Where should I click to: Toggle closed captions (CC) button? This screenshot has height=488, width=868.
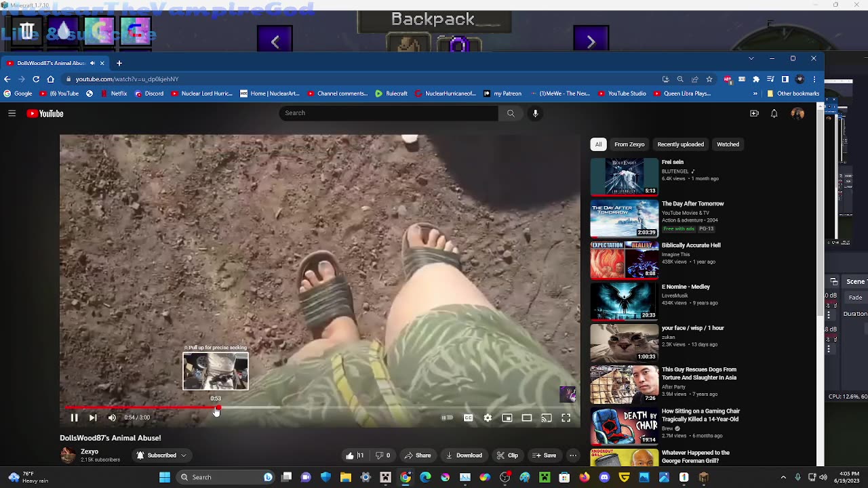coord(468,418)
